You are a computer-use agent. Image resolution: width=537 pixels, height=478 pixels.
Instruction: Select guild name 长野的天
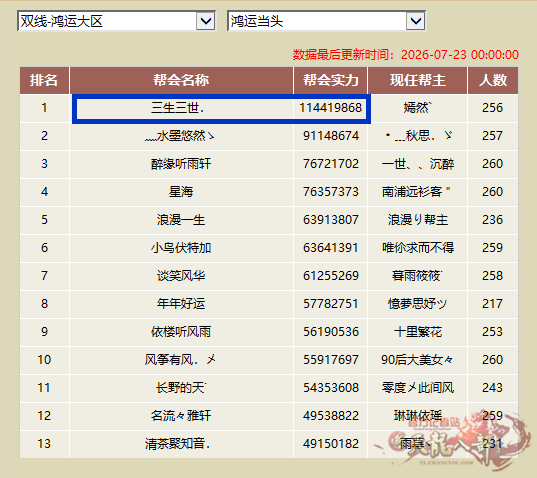tap(181, 388)
